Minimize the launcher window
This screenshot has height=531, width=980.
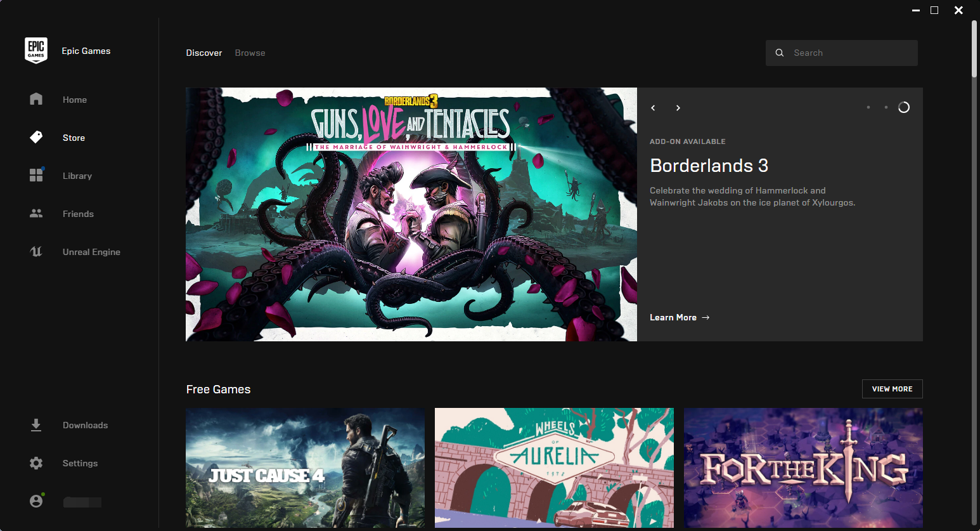coord(915,10)
